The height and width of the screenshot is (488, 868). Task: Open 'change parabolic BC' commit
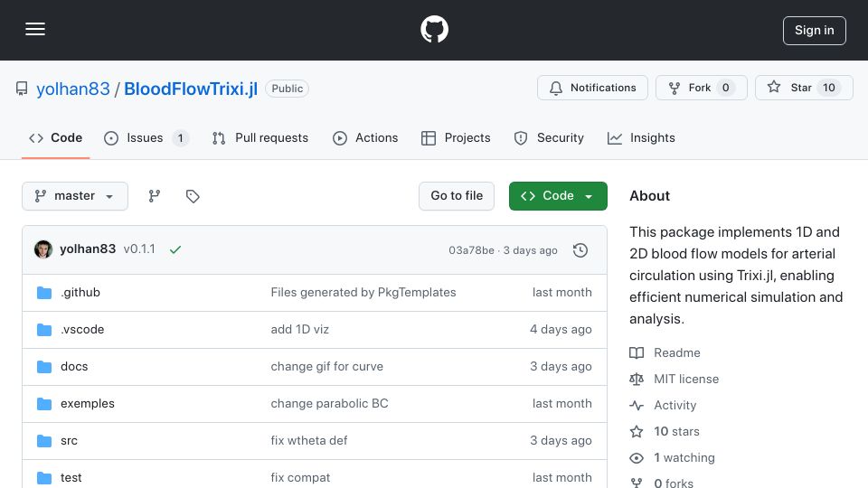(x=329, y=403)
